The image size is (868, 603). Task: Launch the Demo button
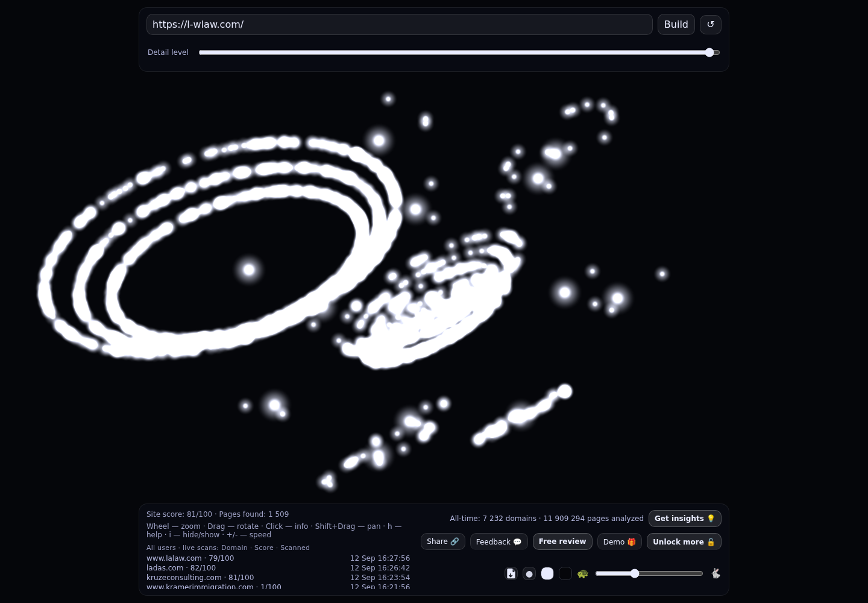[x=620, y=541]
